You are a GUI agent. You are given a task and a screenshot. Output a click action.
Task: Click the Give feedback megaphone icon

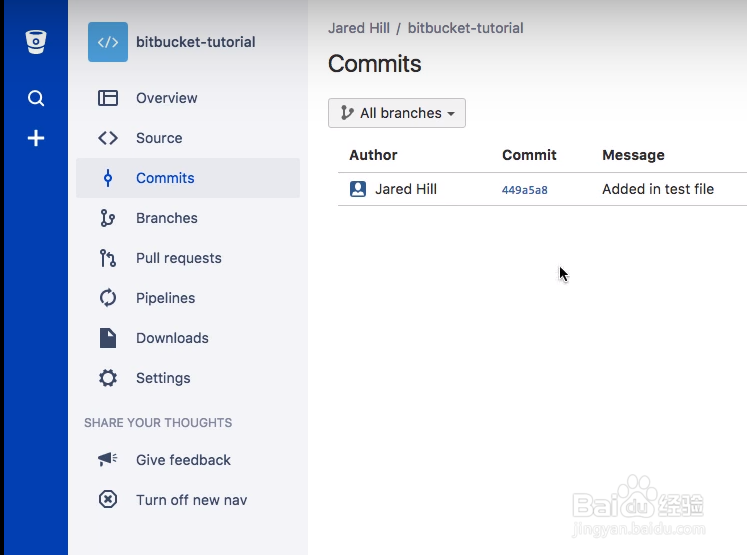click(108, 459)
